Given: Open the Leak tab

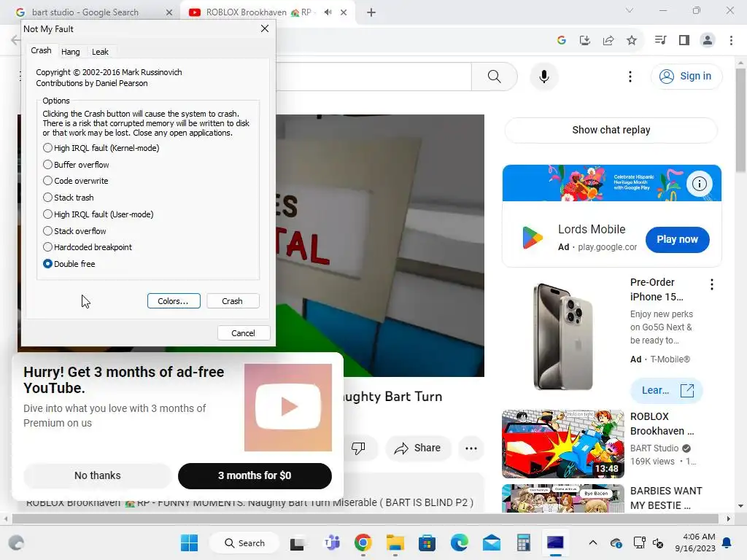Looking at the screenshot, I should click(x=100, y=52).
